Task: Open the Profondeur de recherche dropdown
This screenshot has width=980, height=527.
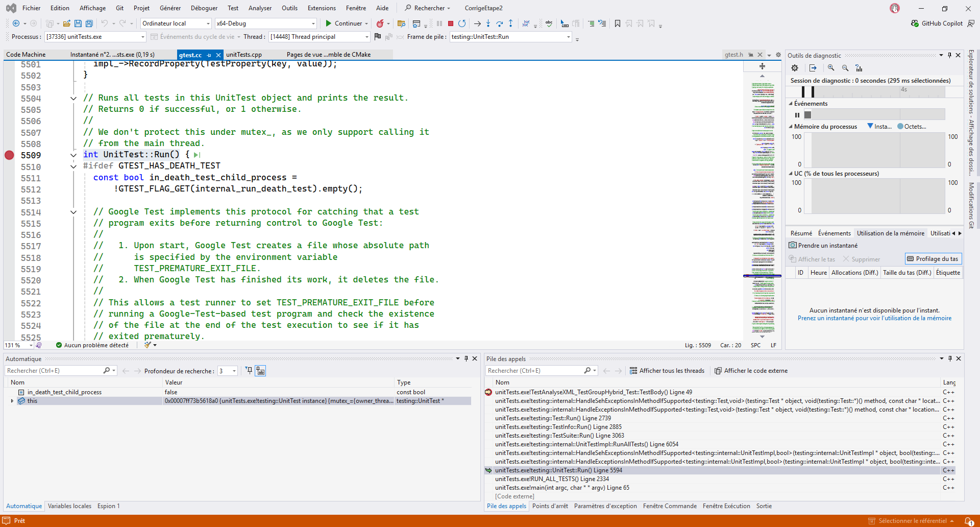Action: pyautogui.click(x=228, y=371)
